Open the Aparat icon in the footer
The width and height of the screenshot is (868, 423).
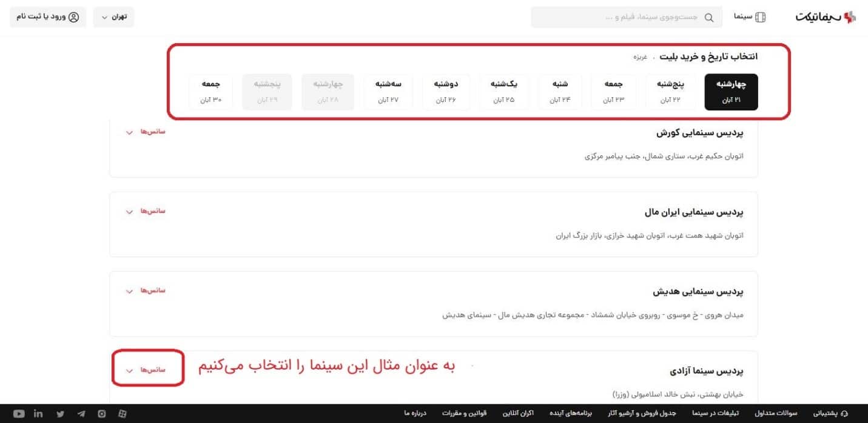[123, 414]
